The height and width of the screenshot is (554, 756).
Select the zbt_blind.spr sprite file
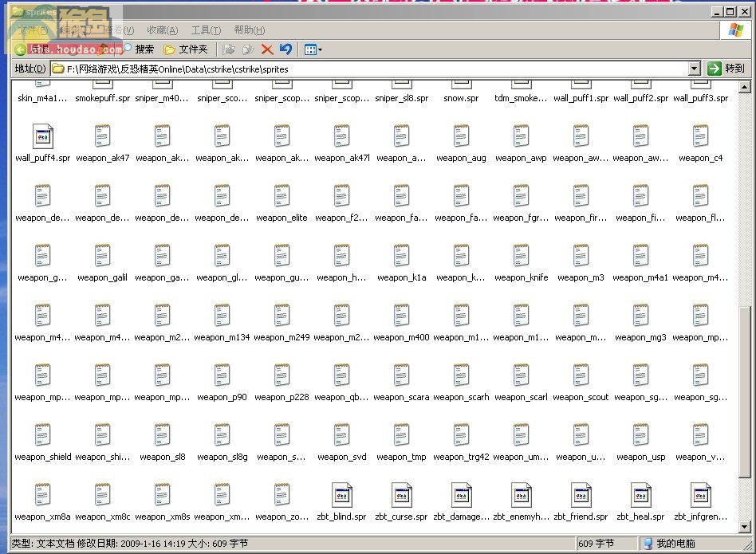click(x=341, y=495)
